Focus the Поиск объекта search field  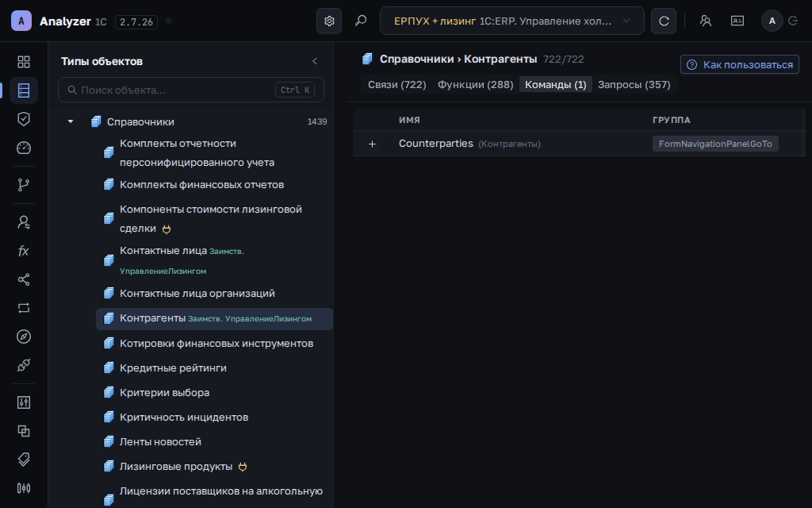191,90
